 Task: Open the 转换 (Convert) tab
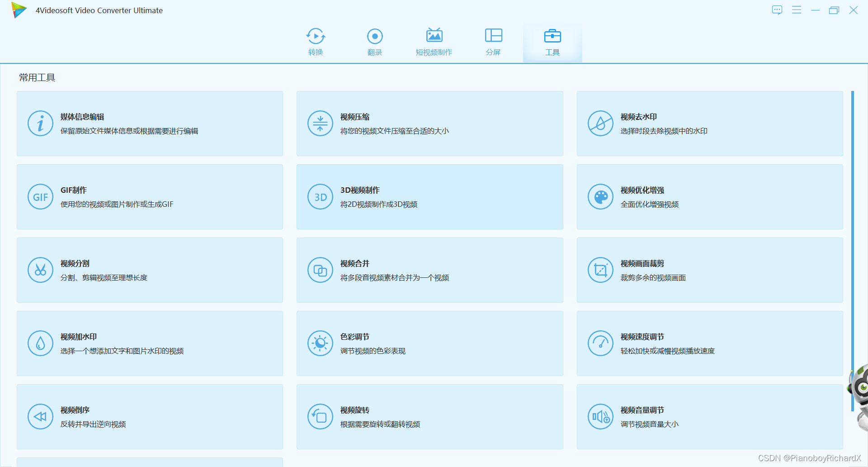[316, 43]
